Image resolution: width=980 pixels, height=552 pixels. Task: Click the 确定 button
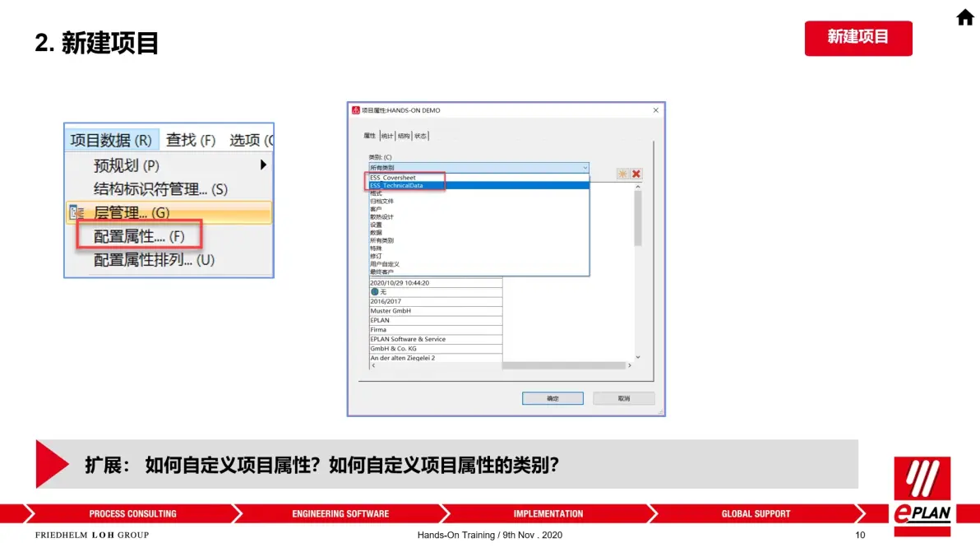[x=552, y=398]
